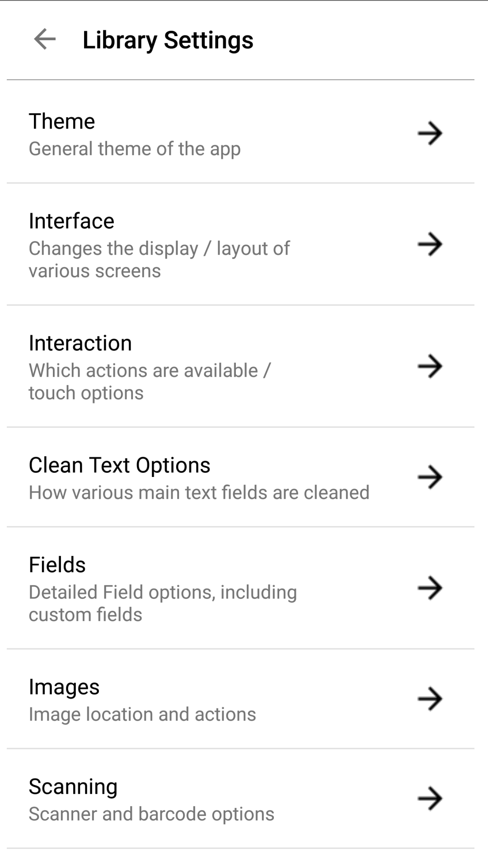Click 'General theme of the app' description
488x868 pixels.
click(x=134, y=149)
